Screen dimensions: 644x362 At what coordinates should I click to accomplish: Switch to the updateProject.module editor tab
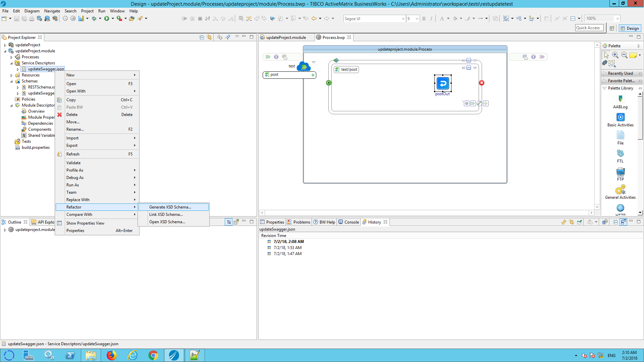(x=283, y=37)
